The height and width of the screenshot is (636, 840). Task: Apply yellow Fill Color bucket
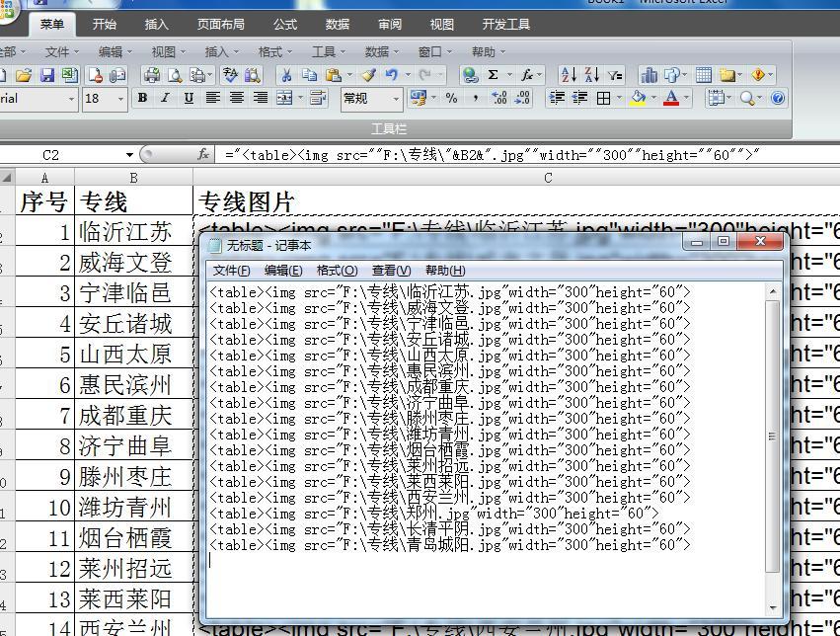(638, 98)
